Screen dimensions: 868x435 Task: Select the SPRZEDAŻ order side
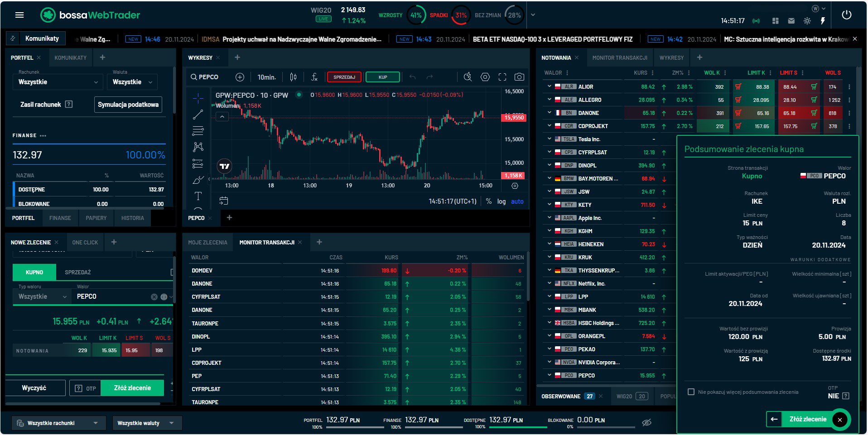(77, 272)
